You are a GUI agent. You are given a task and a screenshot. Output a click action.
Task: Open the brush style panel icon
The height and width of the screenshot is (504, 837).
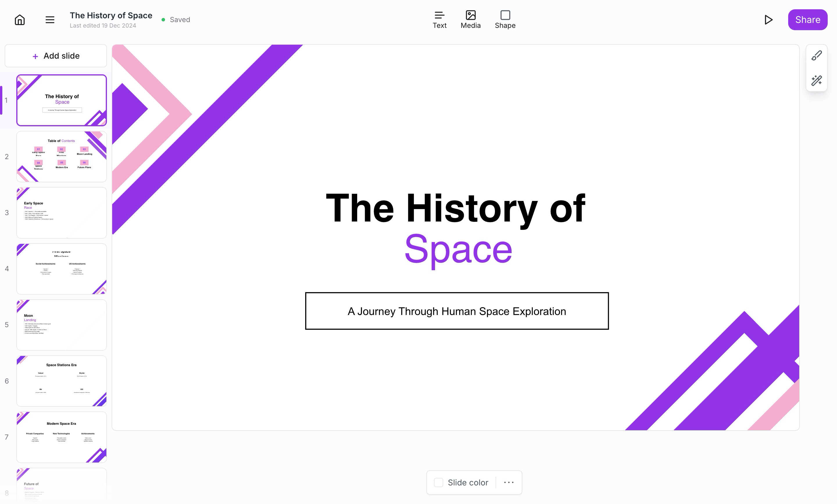[817, 55]
